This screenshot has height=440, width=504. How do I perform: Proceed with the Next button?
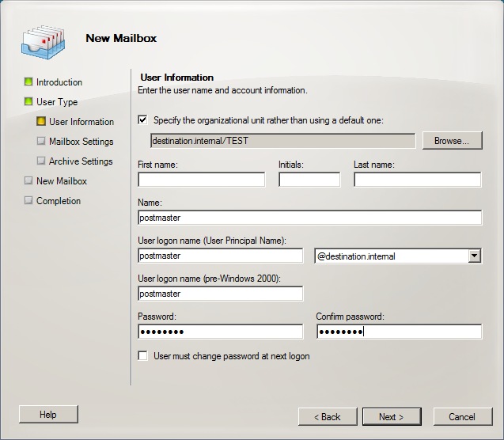coord(392,417)
